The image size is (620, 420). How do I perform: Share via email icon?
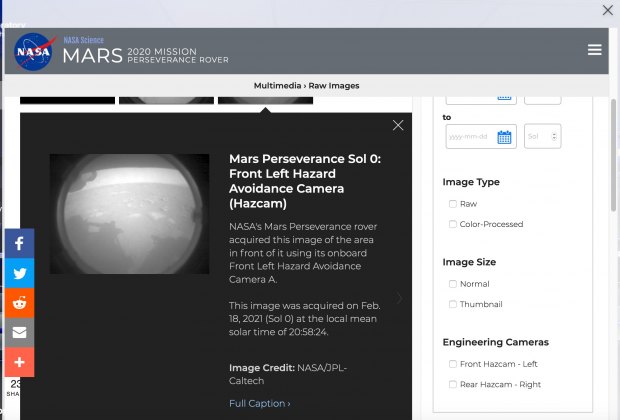19,333
